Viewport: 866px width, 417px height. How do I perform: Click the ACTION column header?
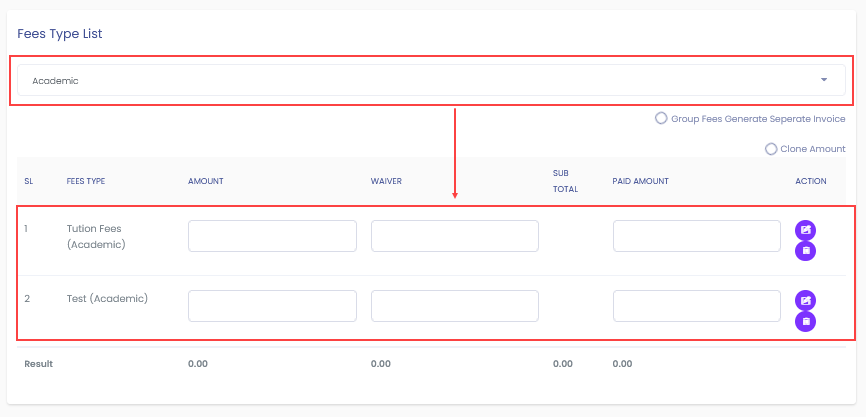811,181
